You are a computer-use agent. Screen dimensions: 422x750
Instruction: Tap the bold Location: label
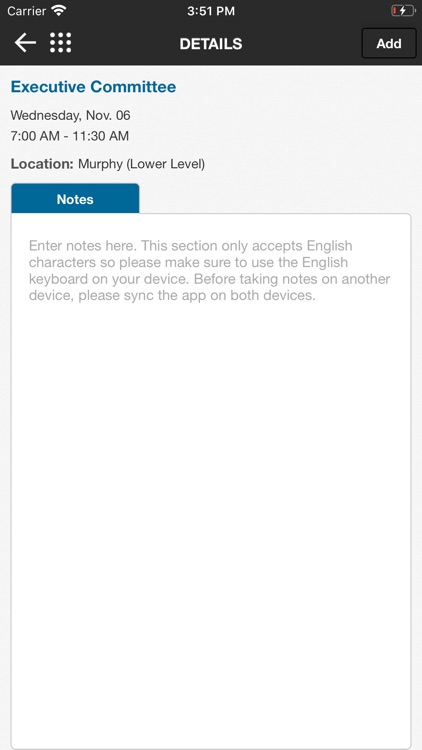[x=42, y=164]
